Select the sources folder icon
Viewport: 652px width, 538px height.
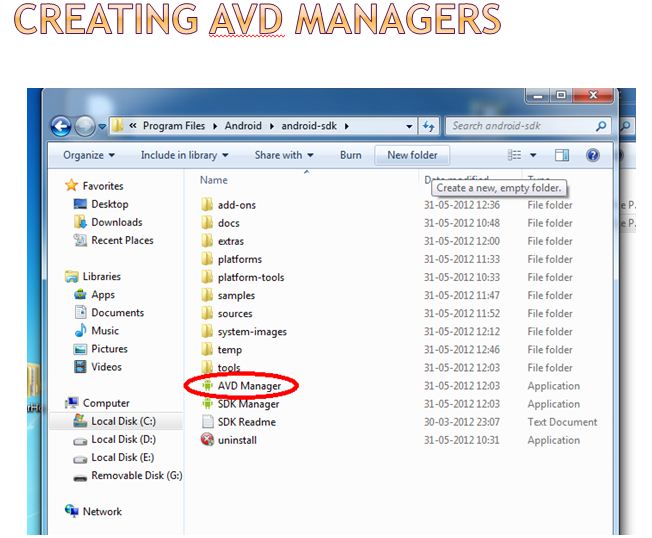(x=207, y=313)
